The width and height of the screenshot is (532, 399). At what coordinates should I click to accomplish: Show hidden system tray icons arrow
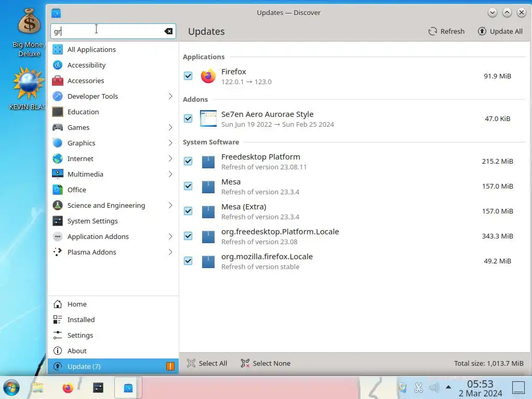[448, 387]
